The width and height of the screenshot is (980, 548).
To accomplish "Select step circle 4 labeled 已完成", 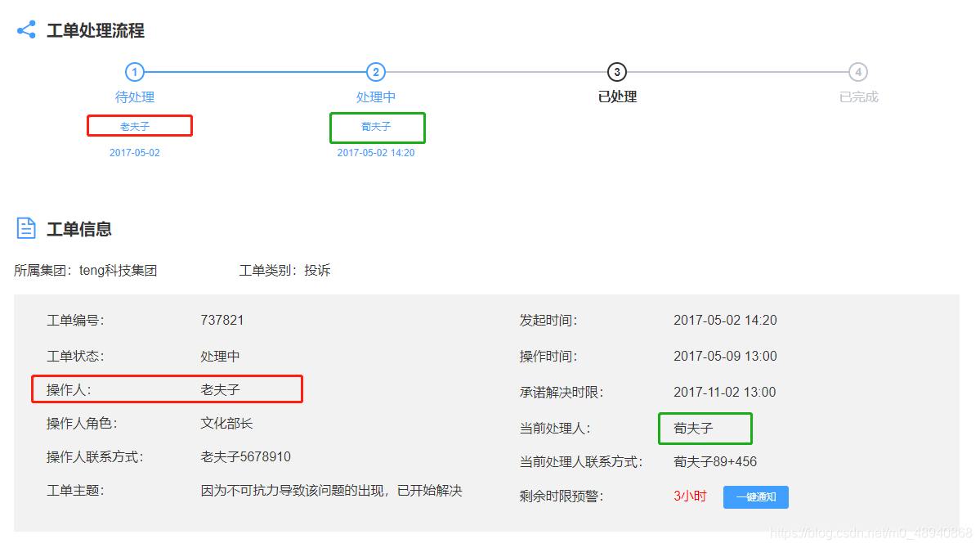I will (x=858, y=72).
